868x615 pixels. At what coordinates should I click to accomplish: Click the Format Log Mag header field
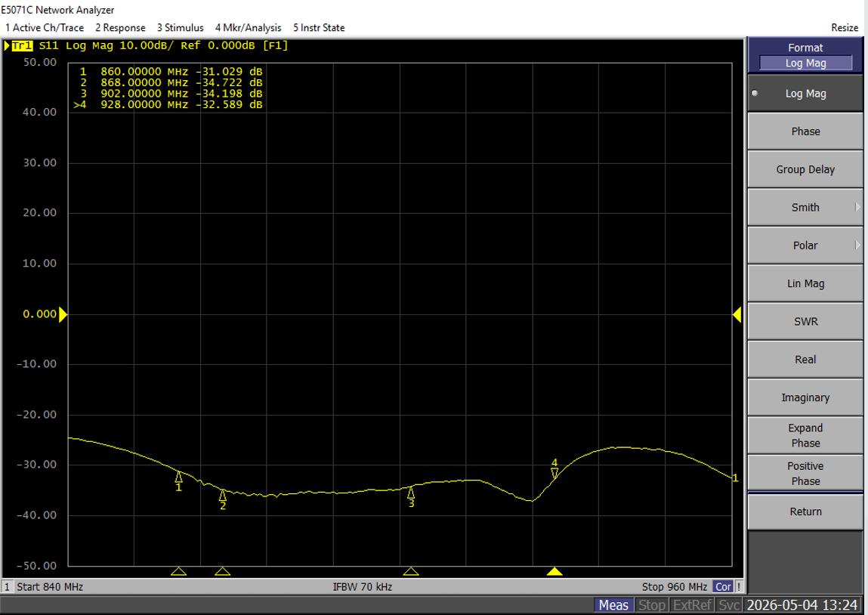(805, 63)
